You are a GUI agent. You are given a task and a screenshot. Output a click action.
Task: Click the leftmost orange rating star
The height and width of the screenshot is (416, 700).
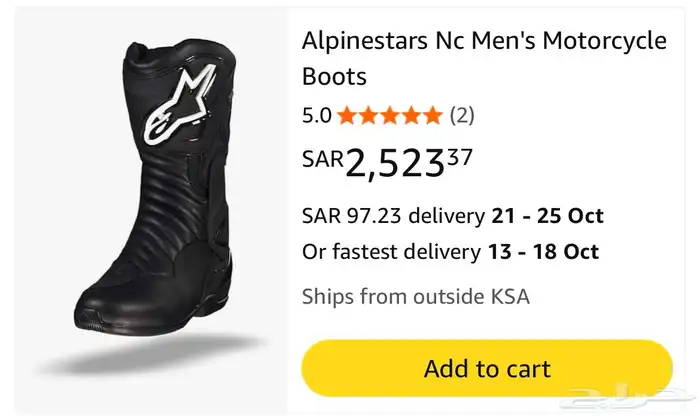348,116
